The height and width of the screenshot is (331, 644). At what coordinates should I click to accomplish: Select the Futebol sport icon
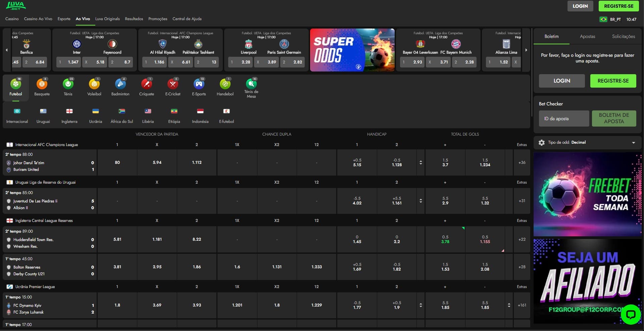coord(16,84)
